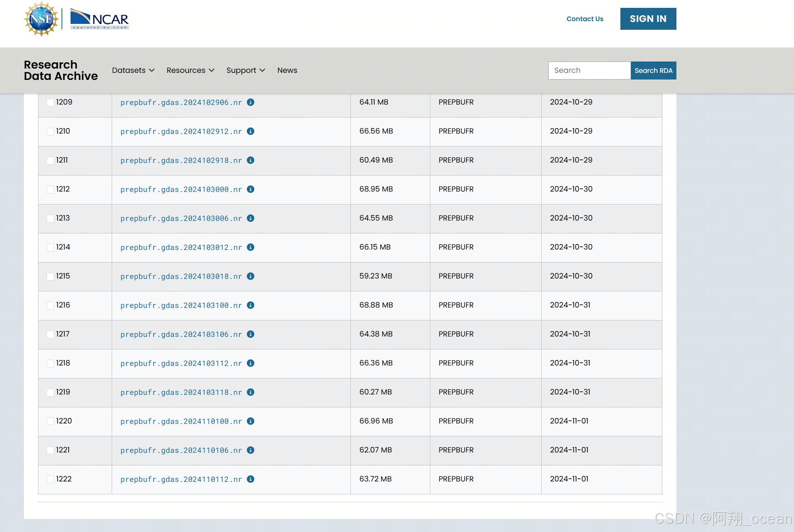
Task: Expand the Support menu
Action: [245, 70]
